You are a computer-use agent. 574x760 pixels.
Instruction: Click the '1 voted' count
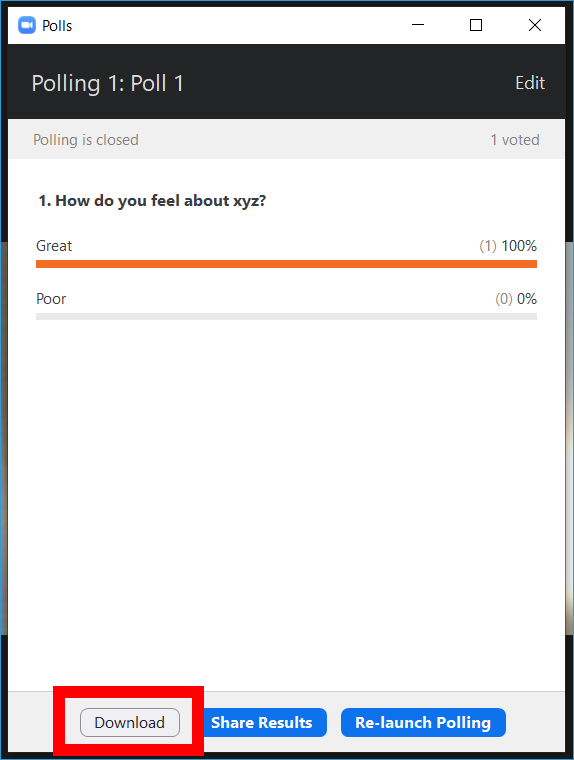coord(515,140)
